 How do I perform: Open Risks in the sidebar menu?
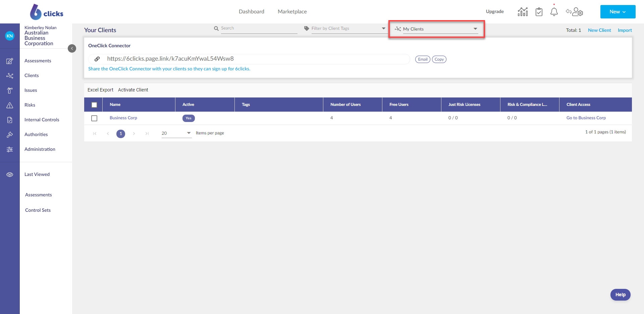[x=30, y=105]
